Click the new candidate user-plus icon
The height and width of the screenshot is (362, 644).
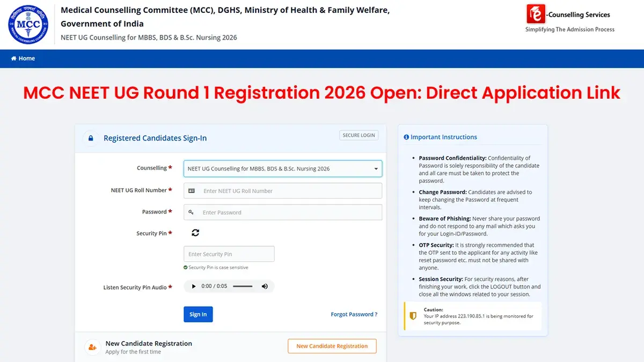click(92, 348)
